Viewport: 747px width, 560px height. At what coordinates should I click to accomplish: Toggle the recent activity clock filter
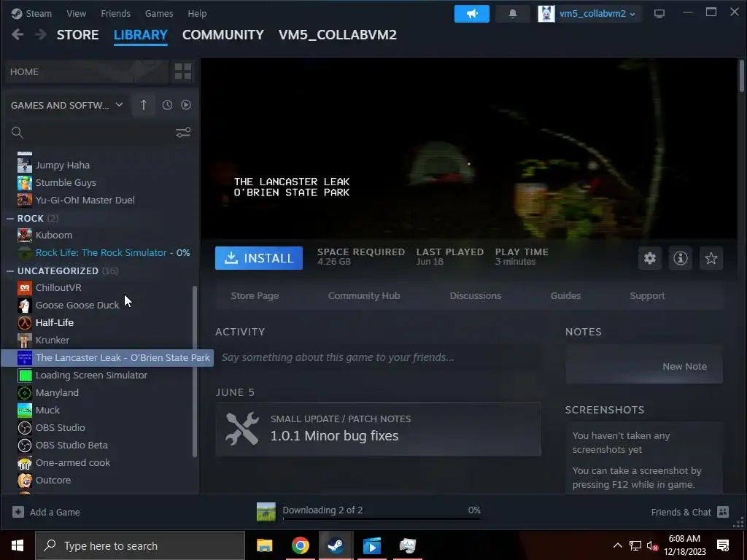click(x=167, y=105)
